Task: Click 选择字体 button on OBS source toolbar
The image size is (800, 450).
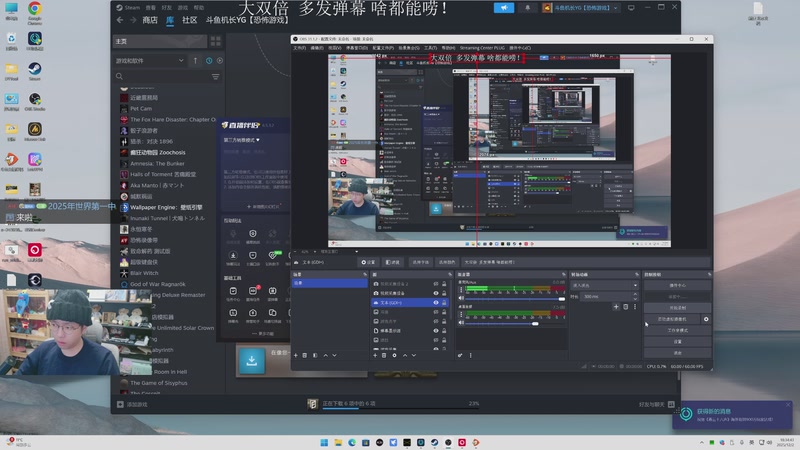Action: (420, 262)
